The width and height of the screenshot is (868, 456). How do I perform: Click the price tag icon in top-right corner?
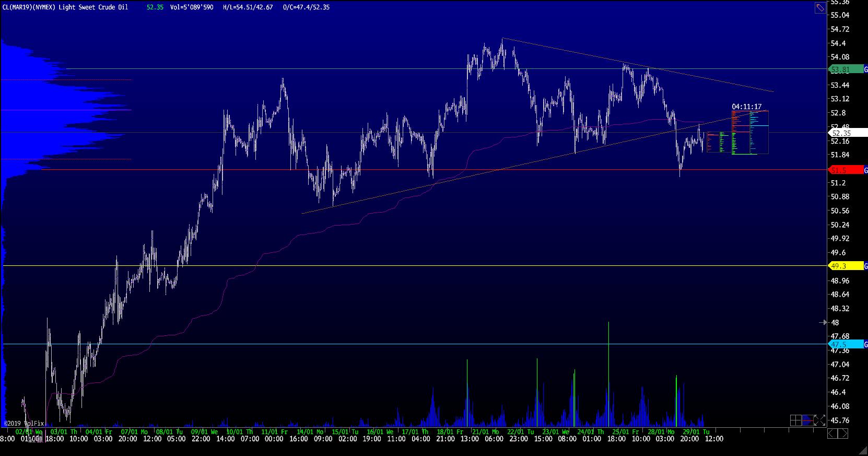[820, 7]
